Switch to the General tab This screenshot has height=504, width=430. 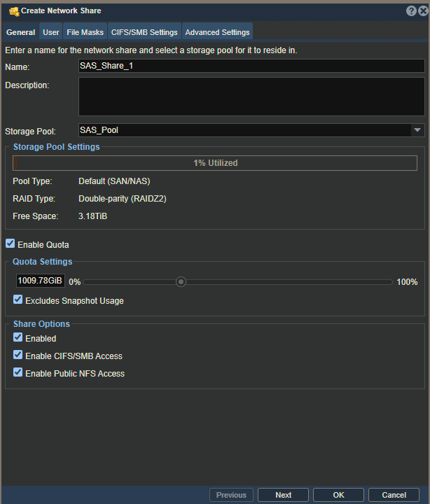[x=20, y=32]
